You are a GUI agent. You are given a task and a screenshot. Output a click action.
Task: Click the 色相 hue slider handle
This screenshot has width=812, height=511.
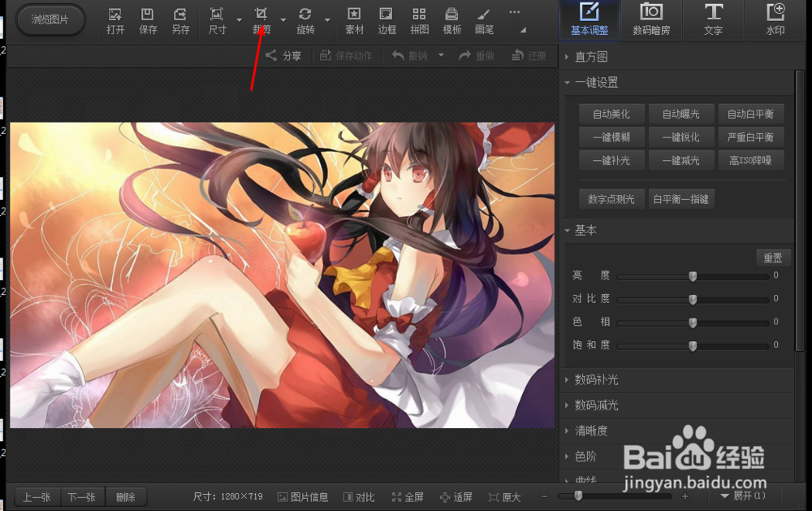(x=693, y=323)
